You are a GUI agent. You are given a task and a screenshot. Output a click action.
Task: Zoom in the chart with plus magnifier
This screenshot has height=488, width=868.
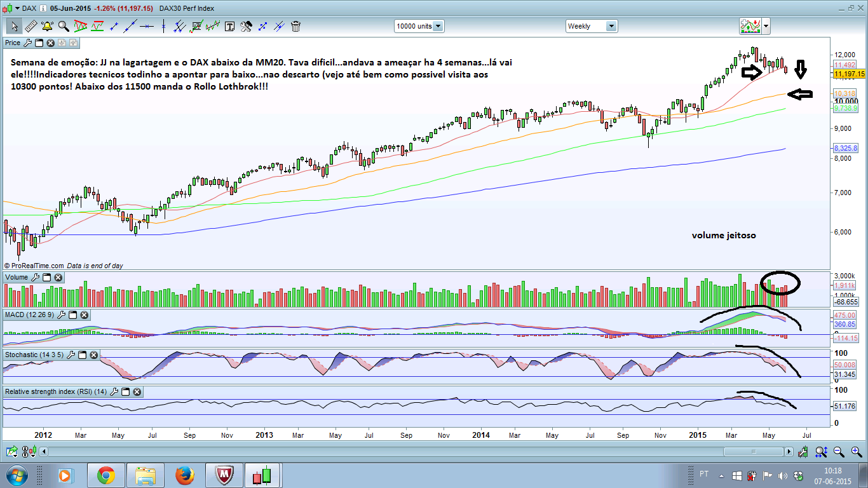pyautogui.click(x=855, y=452)
